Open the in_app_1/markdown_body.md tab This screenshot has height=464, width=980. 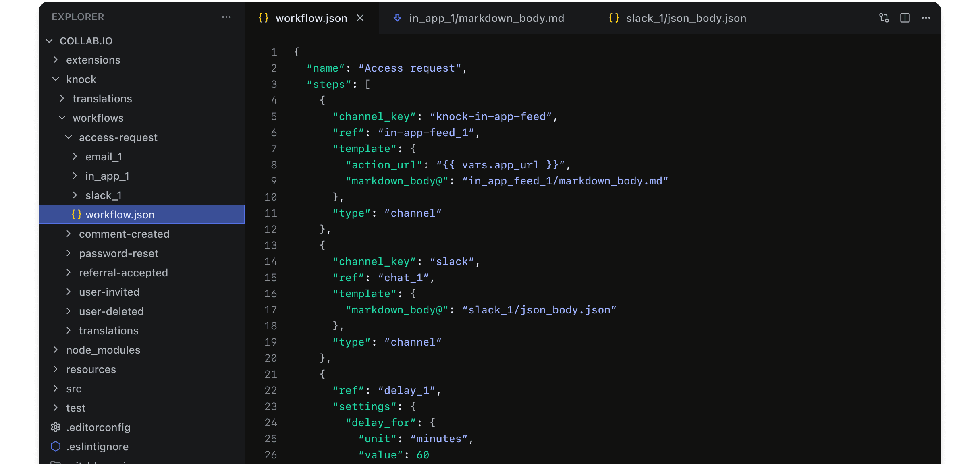486,18
